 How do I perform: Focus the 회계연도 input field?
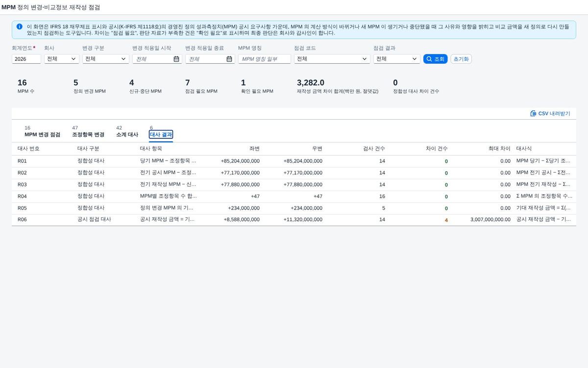click(26, 59)
